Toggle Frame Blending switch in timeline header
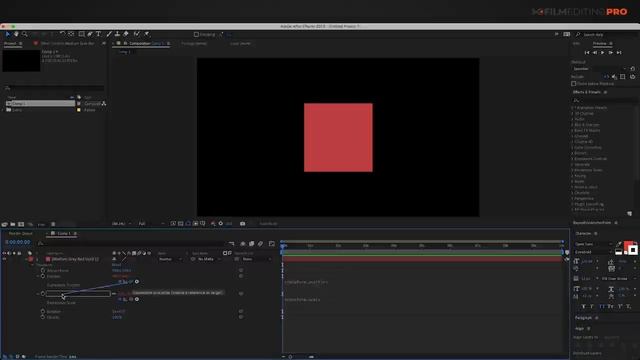 click(x=251, y=244)
